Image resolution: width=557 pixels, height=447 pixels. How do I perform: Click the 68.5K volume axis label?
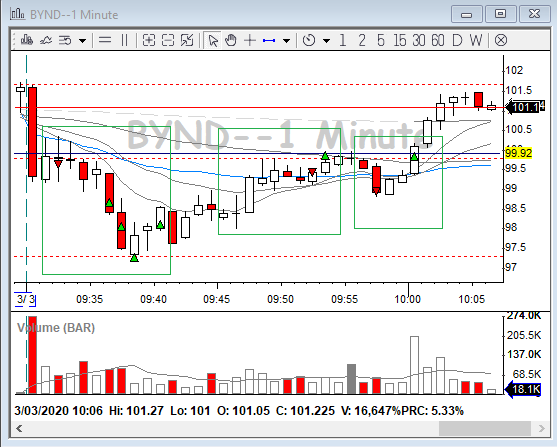(526, 374)
